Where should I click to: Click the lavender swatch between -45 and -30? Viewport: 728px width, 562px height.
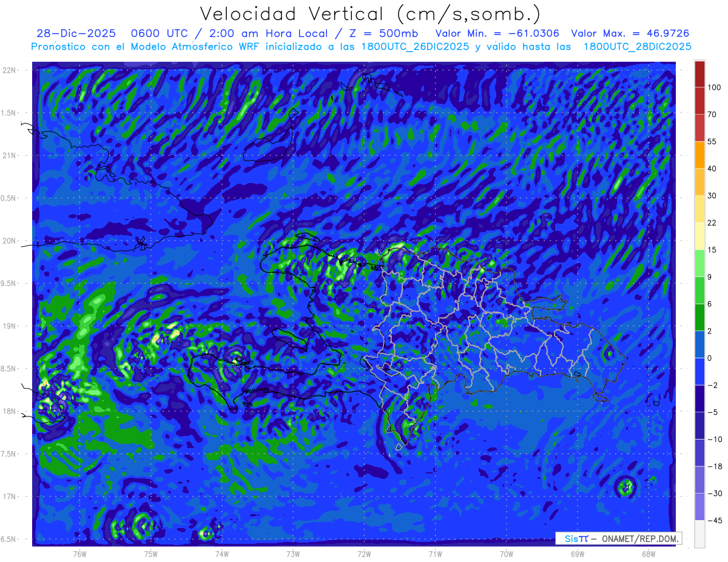point(699,506)
